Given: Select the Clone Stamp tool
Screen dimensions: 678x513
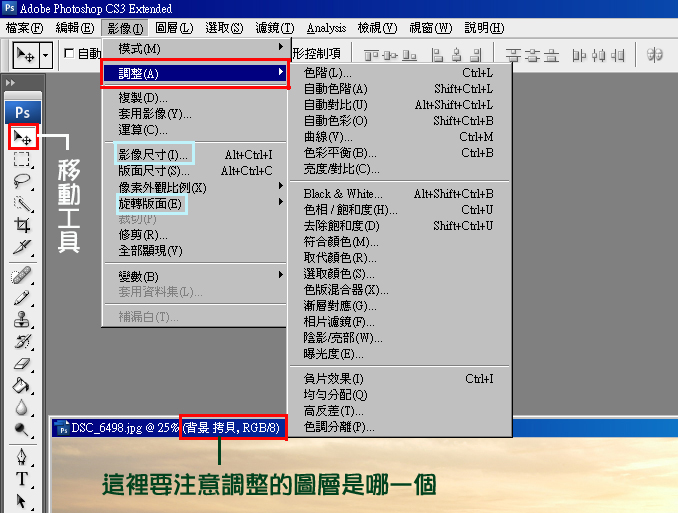Looking at the screenshot, I should pyautogui.click(x=22, y=320).
